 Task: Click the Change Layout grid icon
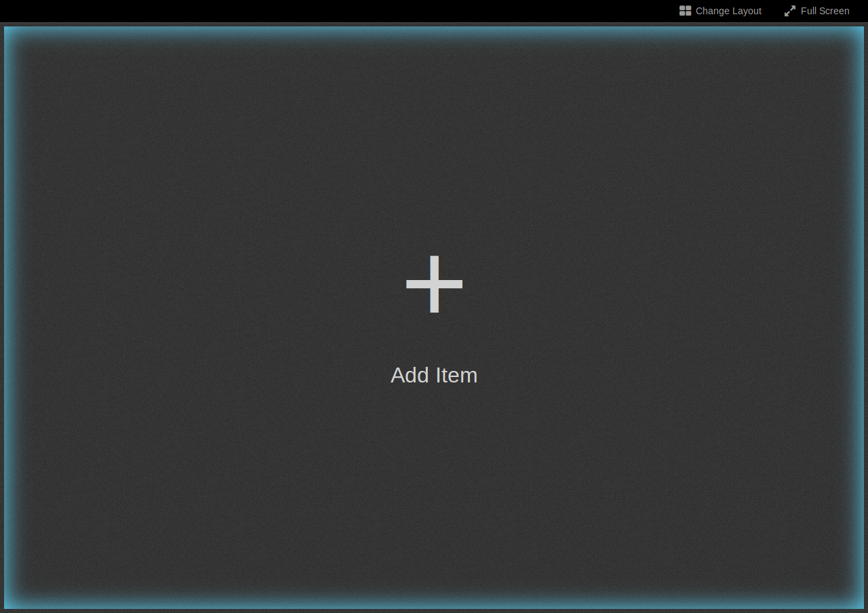point(685,11)
